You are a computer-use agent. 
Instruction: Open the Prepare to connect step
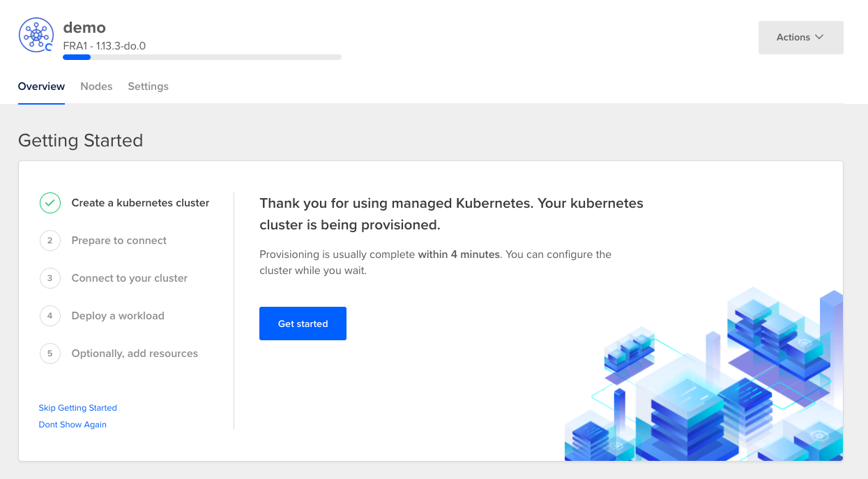coord(119,241)
